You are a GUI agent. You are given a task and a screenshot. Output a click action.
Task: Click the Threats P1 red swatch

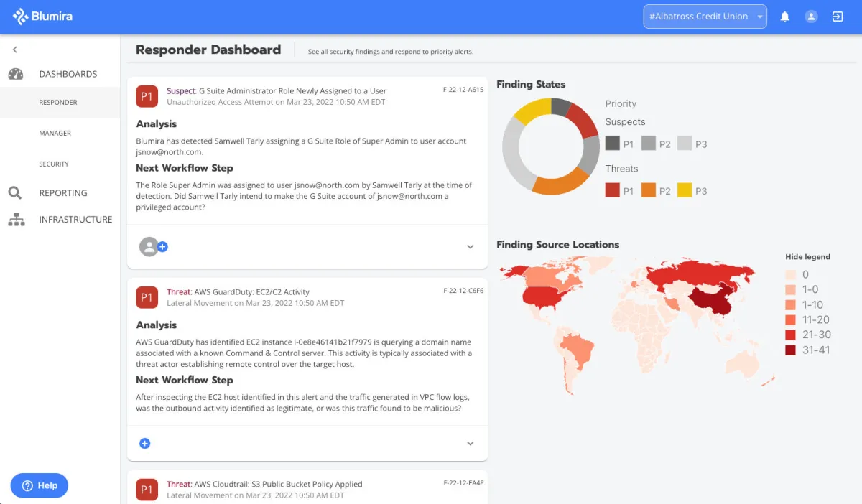pyautogui.click(x=612, y=190)
